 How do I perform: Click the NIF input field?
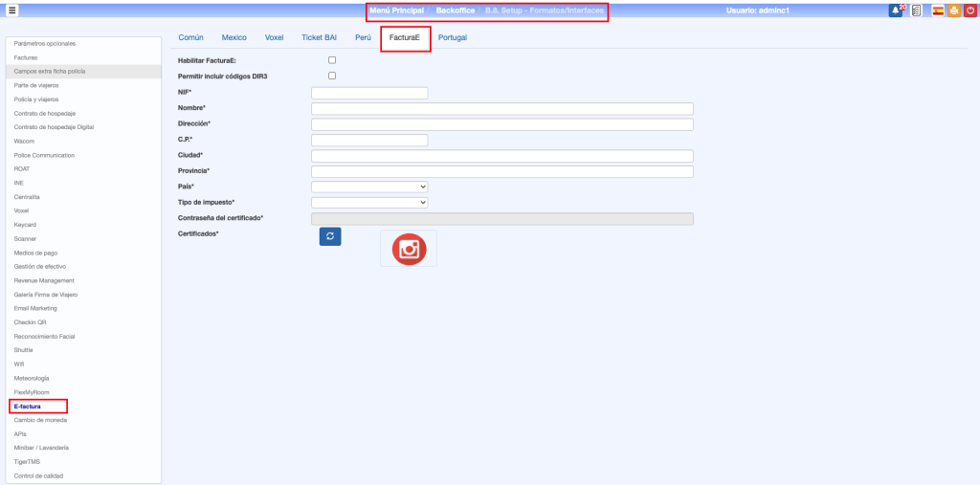pyautogui.click(x=369, y=93)
